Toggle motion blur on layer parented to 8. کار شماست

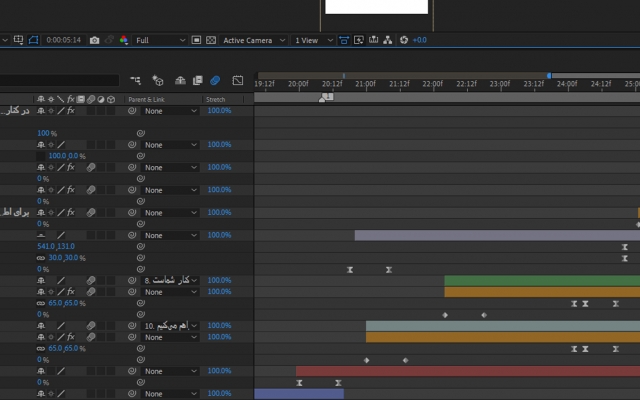(91, 280)
